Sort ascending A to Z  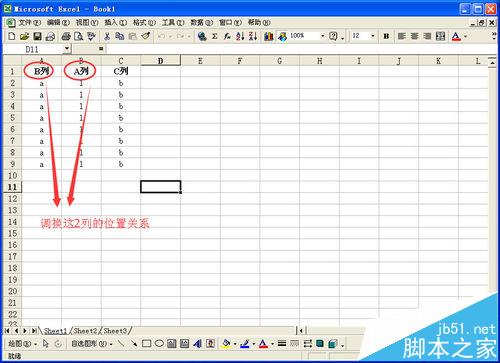coord(240,36)
